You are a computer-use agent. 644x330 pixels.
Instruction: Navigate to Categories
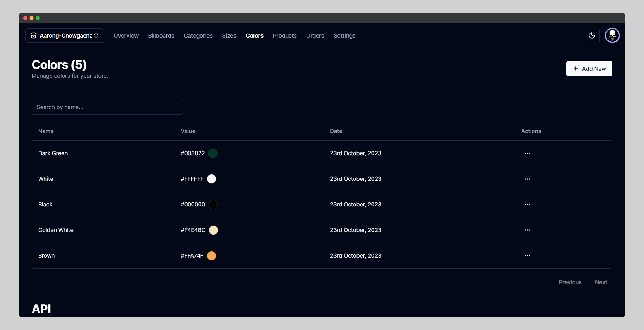(x=198, y=36)
